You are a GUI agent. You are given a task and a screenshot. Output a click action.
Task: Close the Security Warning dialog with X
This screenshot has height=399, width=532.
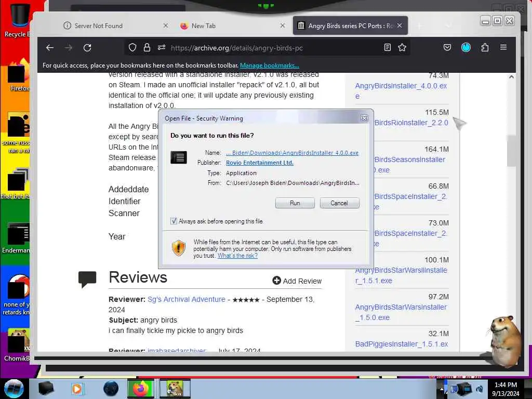click(364, 118)
